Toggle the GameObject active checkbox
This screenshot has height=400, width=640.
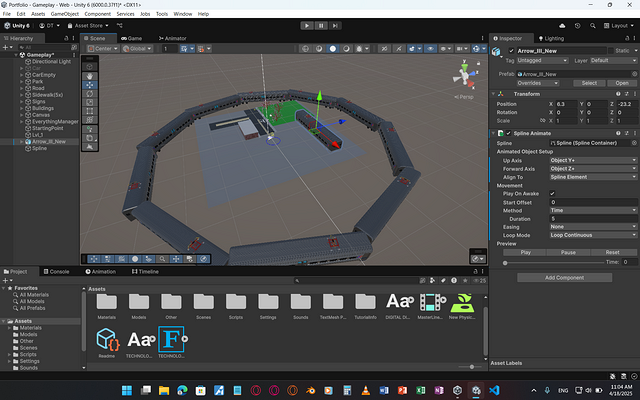coord(511,51)
